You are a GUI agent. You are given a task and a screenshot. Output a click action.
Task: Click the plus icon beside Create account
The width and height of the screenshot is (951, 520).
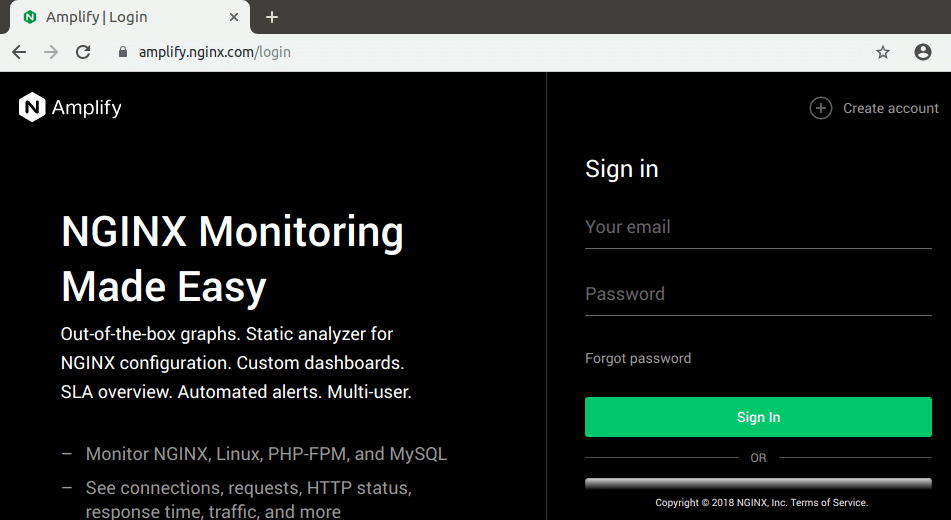820,108
